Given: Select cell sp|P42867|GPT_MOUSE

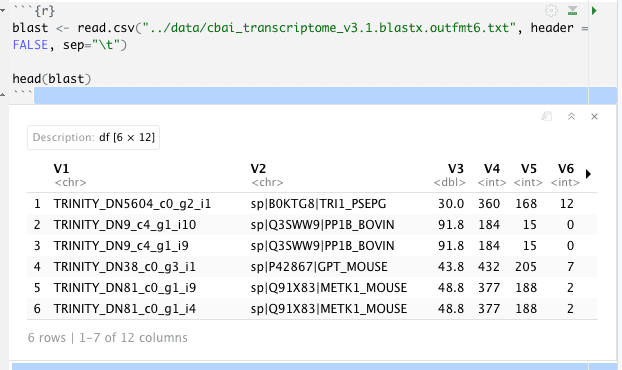Looking at the screenshot, I should point(319,267).
